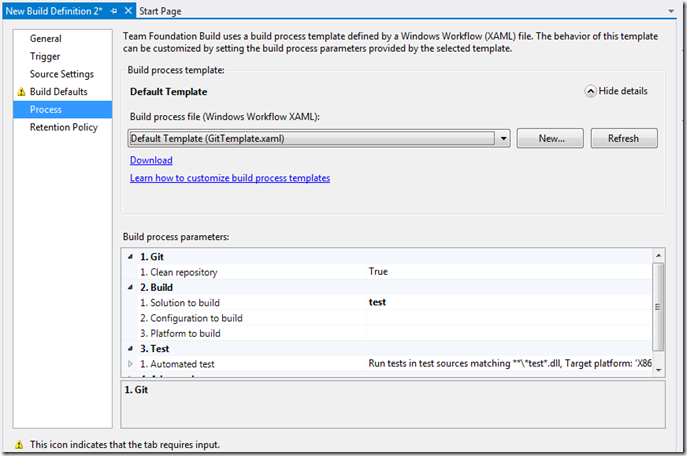This screenshot has width=687, height=456.
Task: Follow the Download link
Action: click(151, 160)
